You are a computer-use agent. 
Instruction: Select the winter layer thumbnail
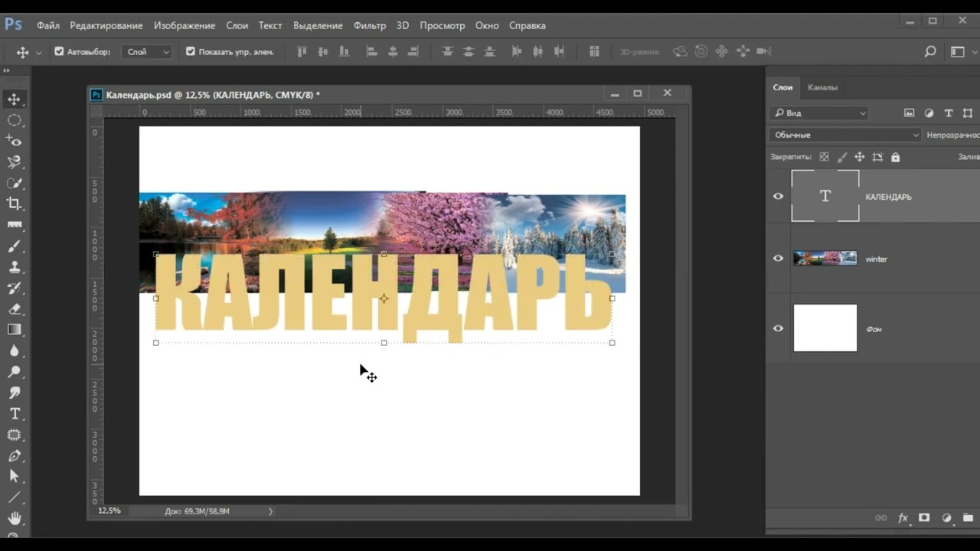(825, 259)
